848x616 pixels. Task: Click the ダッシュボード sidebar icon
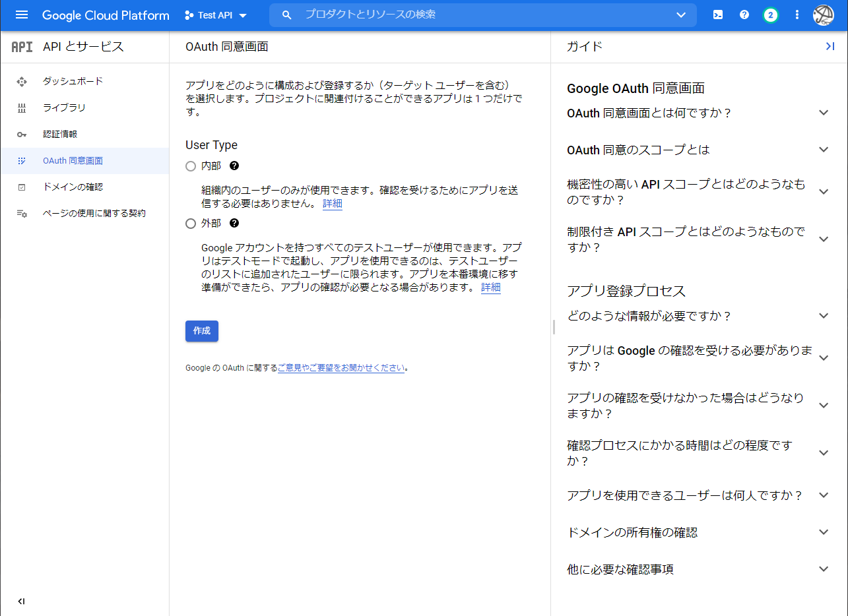(x=22, y=82)
